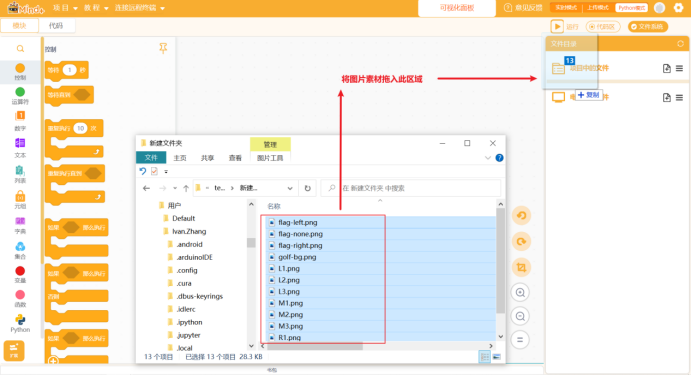Expand the Explorer ribbon chevron
Screen dimensions: 692x375
(488, 158)
